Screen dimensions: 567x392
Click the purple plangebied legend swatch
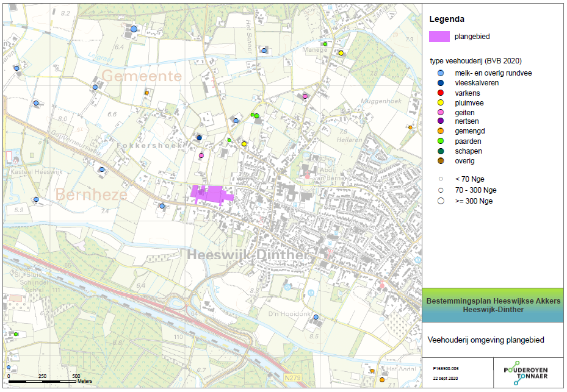(x=439, y=37)
